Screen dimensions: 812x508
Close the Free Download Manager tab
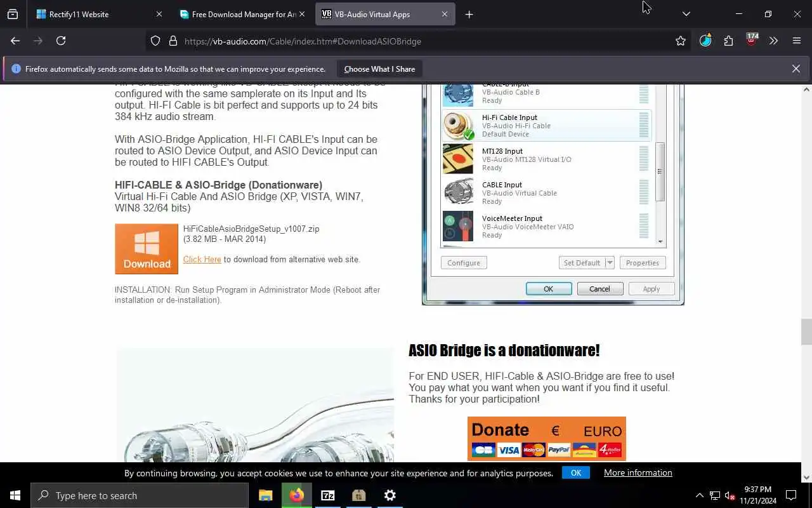302,14
